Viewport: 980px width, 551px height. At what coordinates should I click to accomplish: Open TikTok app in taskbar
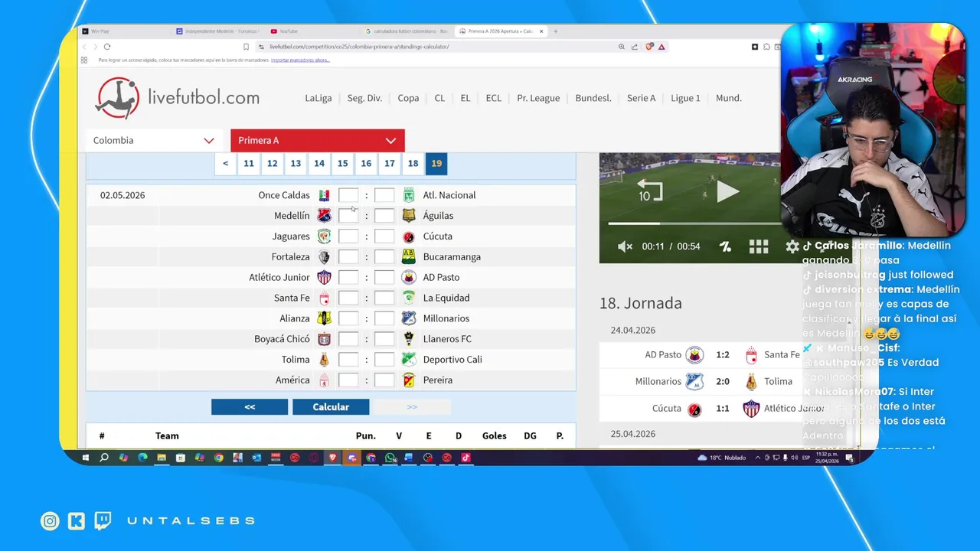pyautogui.click(x=465, y=458)
